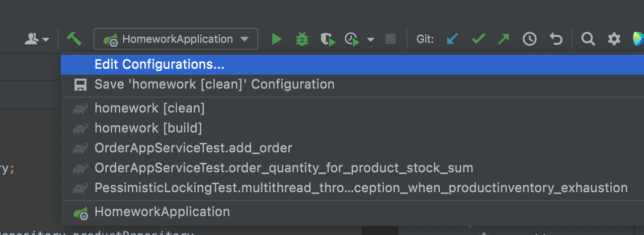
Task: Start debugging with the bug icon
Action: coord(302,39)
